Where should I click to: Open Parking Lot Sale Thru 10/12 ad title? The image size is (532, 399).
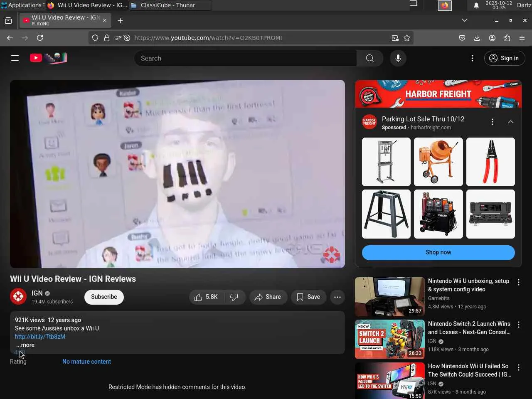point(423,119)
